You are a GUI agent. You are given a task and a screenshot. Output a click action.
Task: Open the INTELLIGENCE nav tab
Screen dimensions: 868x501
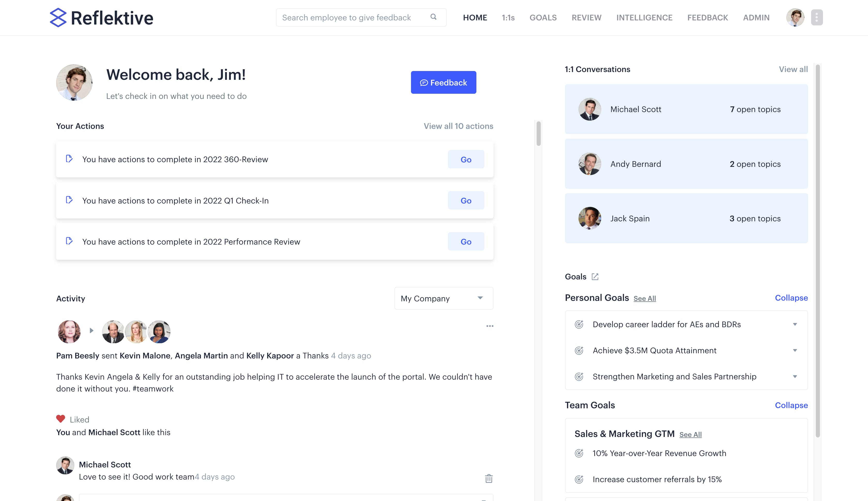click(644, 18)
